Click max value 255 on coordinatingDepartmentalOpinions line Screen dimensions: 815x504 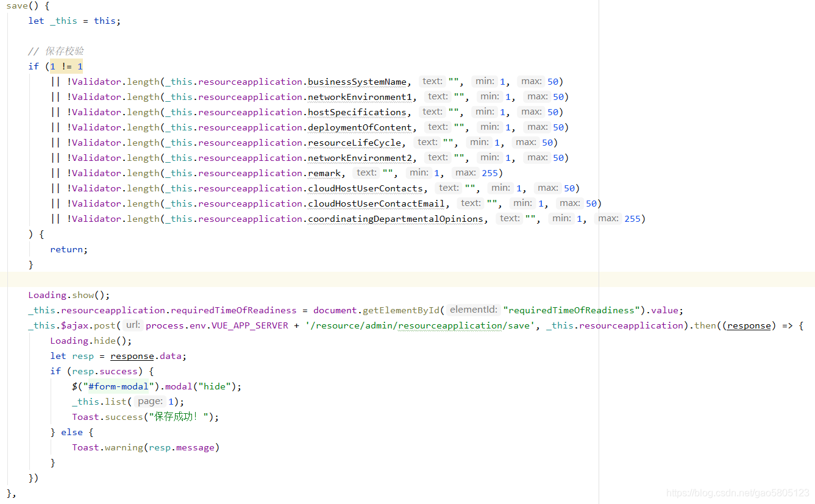click(x=632, y=219)
